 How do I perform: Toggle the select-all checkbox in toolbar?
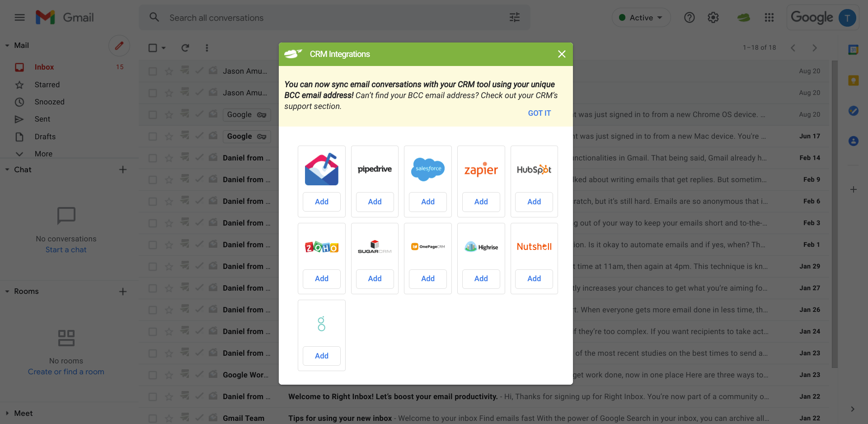click(x=153, y=48)
